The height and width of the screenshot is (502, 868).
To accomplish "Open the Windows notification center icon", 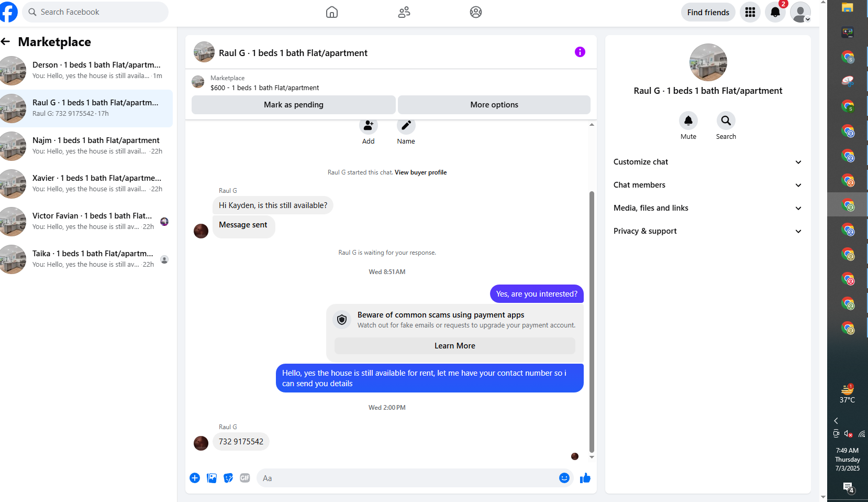I will (849, 488).
